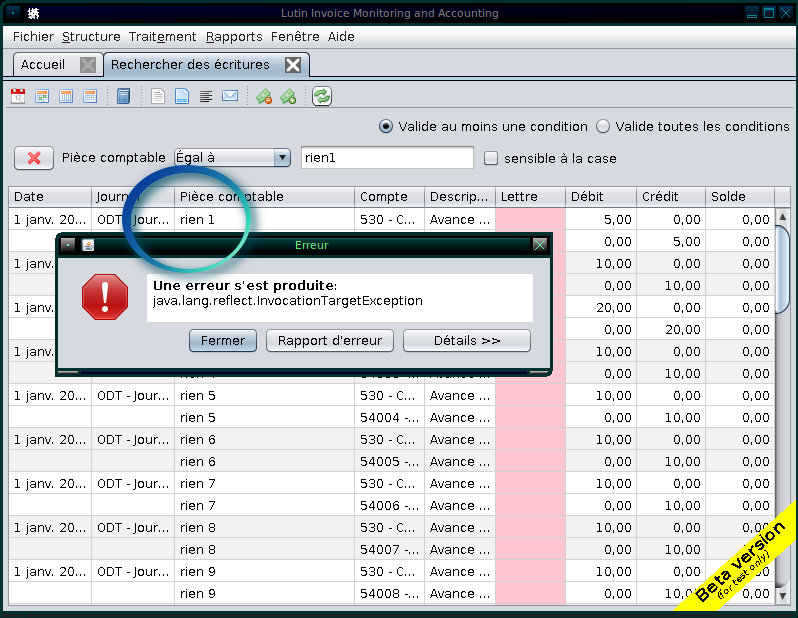Close the Erreur dialog with title X
Image resolution: width=798 pixels, height=618 pixels.
(x=539, y=245)
